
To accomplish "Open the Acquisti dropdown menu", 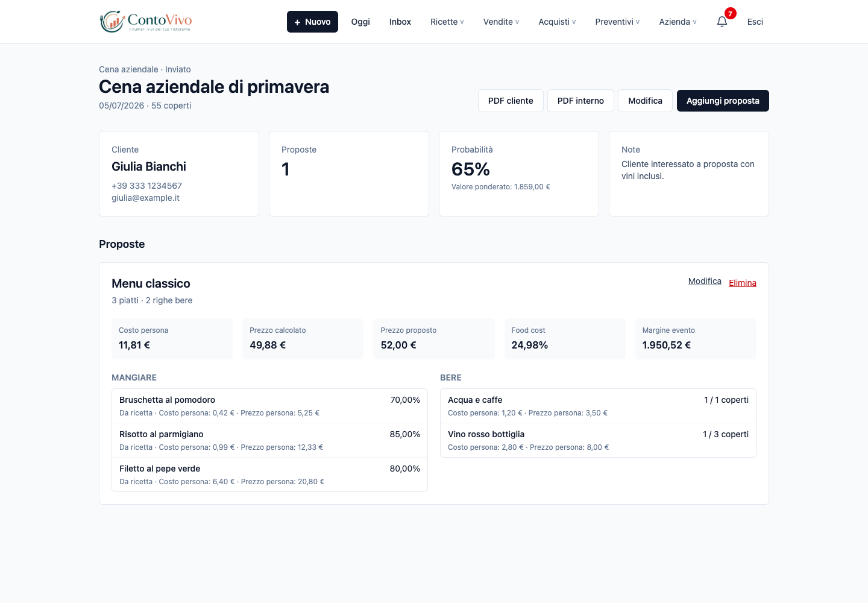I will pyautogui.click(x=557, y=22).
